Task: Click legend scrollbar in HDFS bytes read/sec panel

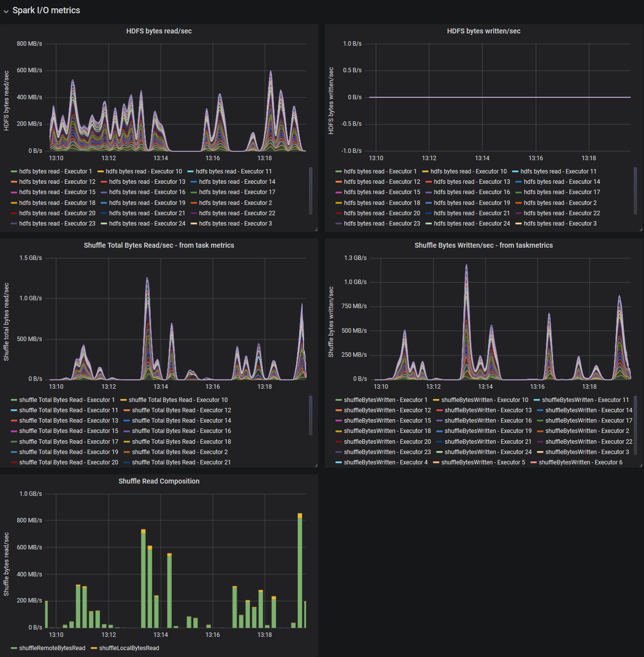Action: pyautogui.click(x=310, y=191)
